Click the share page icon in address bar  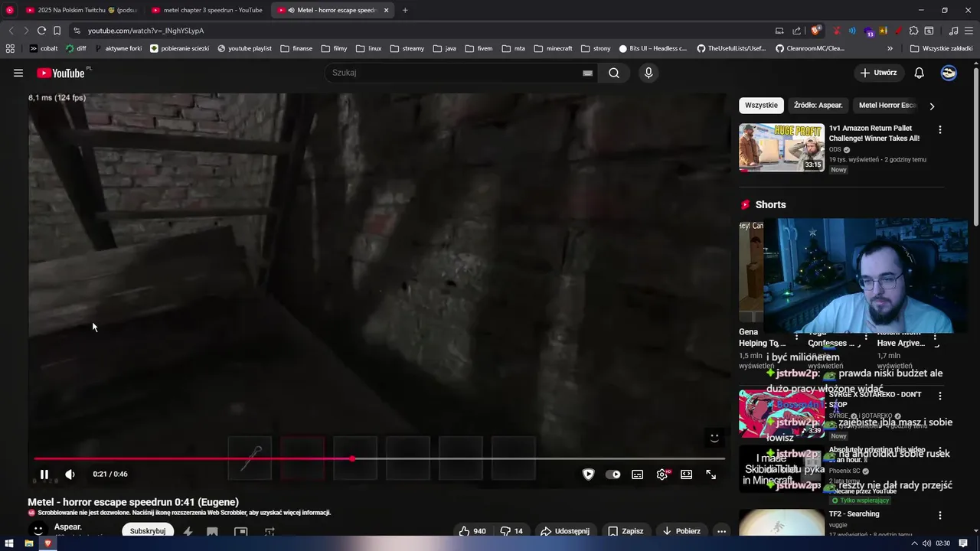click(797, 31)
